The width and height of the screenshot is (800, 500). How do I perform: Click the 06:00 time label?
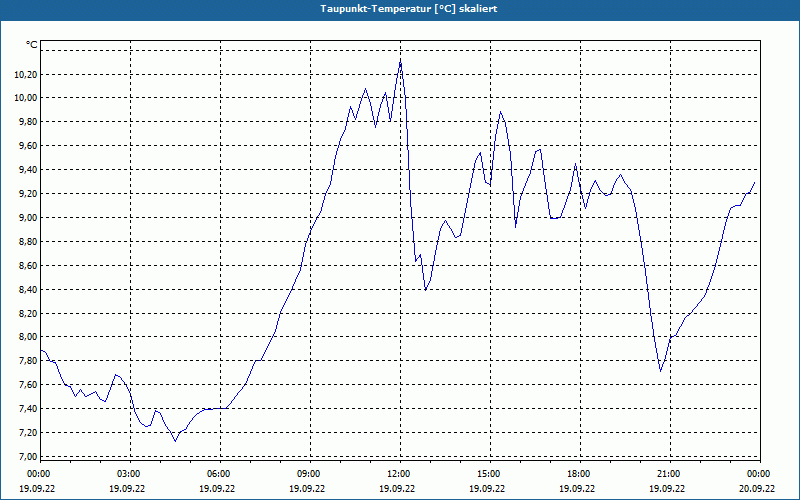pyautogui.click(x=220, y=474)
